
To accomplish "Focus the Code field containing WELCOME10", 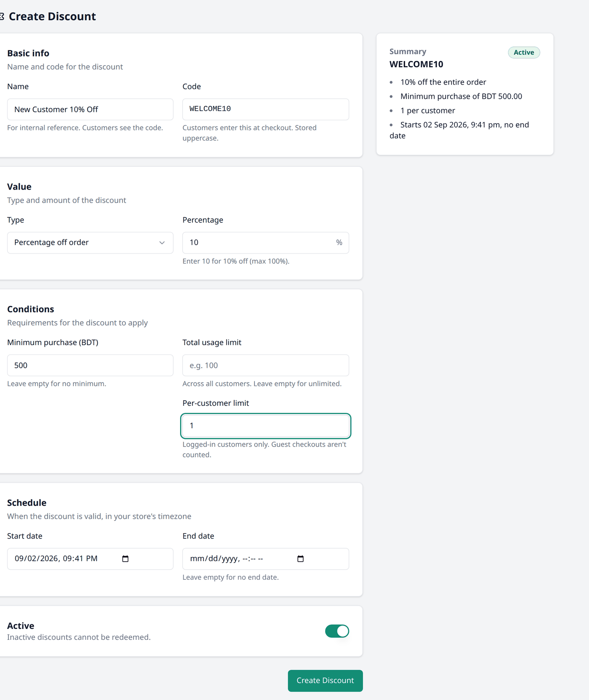I will [x=265, y=109].
